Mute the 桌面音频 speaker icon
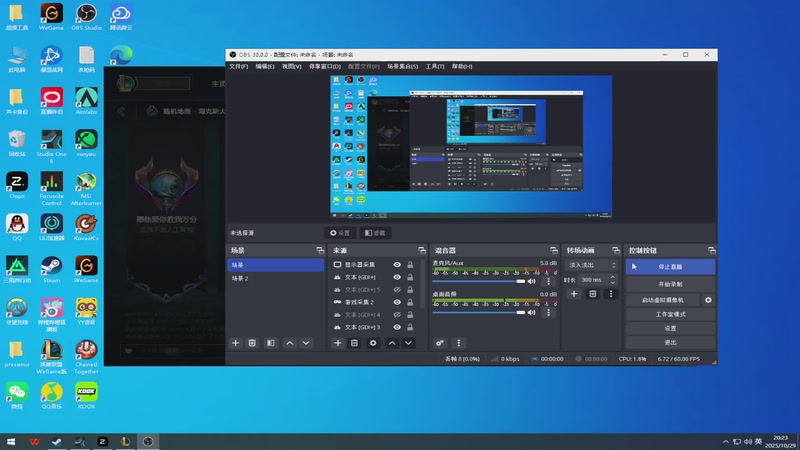The width and height of the screenshot is (800, 450). tap(532, 312)
